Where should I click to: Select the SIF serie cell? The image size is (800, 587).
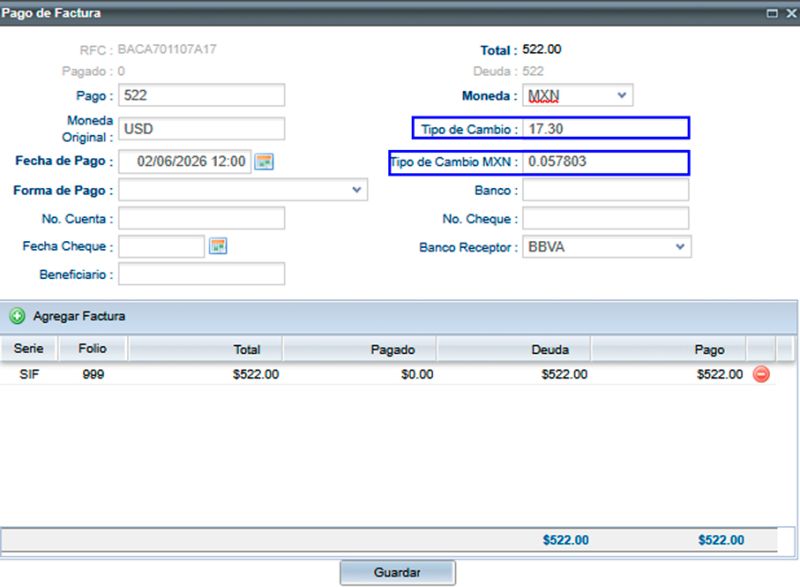click(29, 374)
